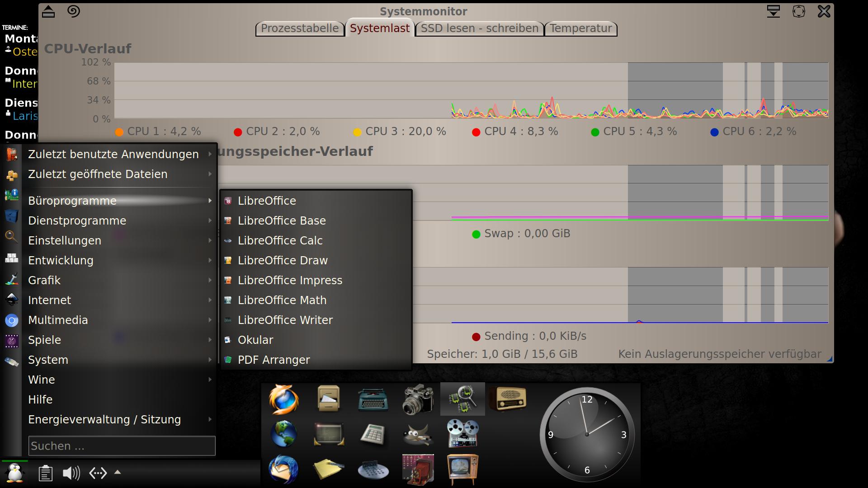Open the yellow notepad dock icon
This screenshot has height=488, width=868.
329,469
